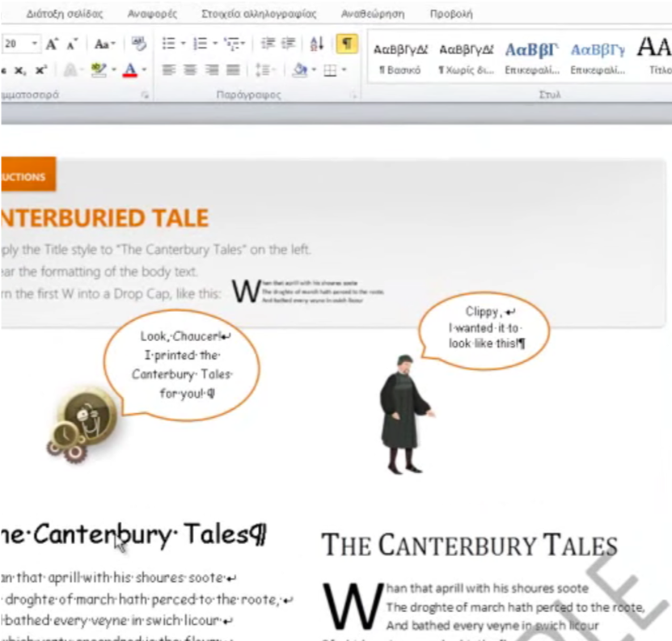Open the highlight color dropdown arrow
Image resolution: width=672 pixels, height=641 pixels.
pyautogui.click(x=114, y=70)
